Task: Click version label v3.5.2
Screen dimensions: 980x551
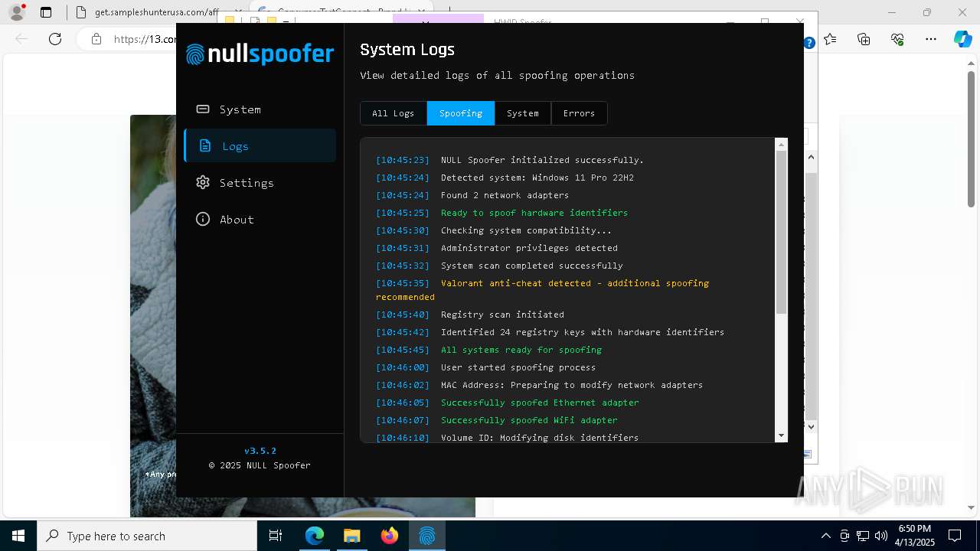Action: pyautogui.click(x=260, y=451)
